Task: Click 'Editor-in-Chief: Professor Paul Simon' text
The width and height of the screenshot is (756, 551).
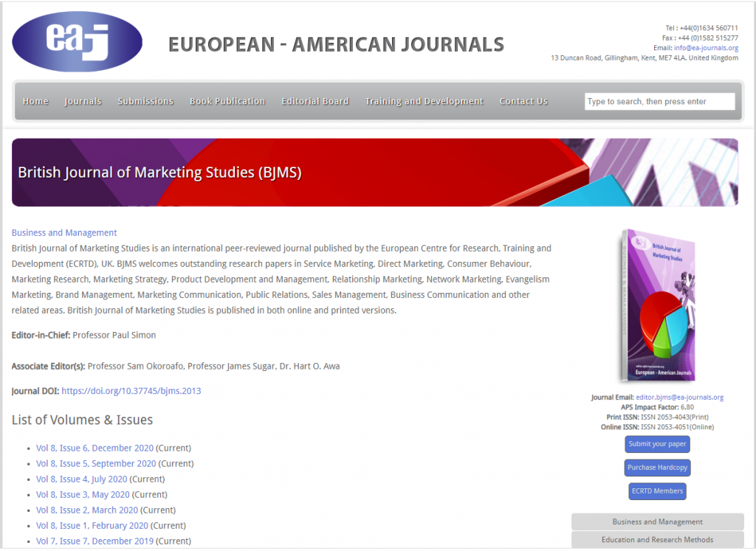Action: 83,335
